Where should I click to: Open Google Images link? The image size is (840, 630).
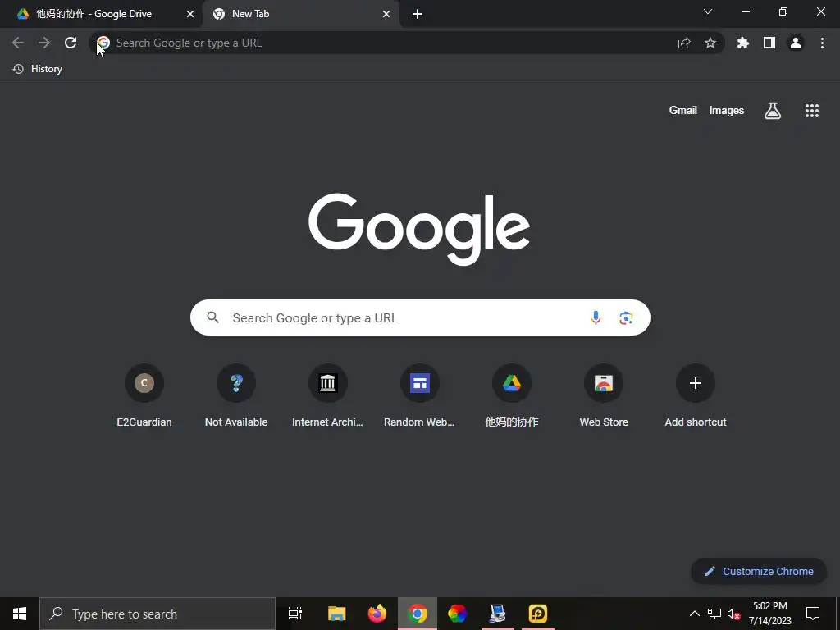tap(727, 111)
